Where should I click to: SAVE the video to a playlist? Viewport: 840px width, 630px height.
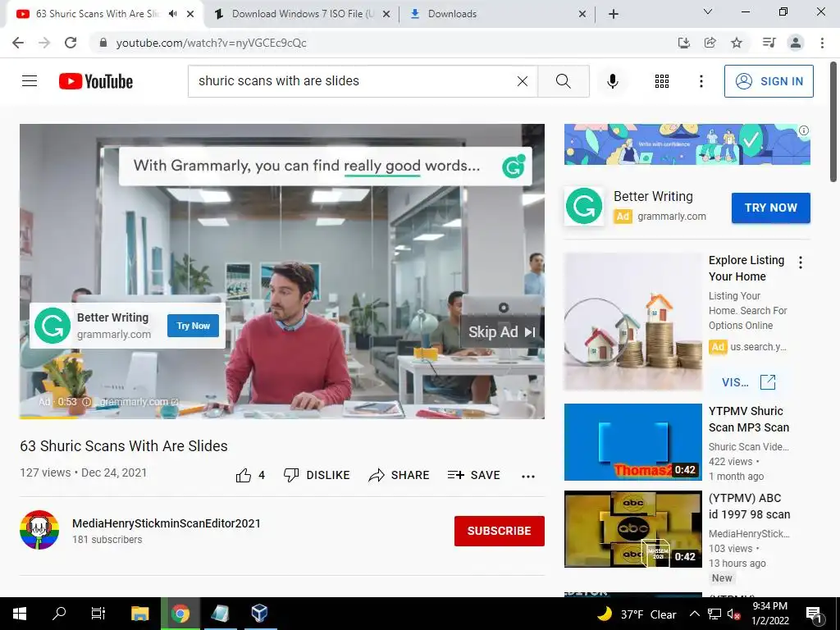[x=474, y=475]
